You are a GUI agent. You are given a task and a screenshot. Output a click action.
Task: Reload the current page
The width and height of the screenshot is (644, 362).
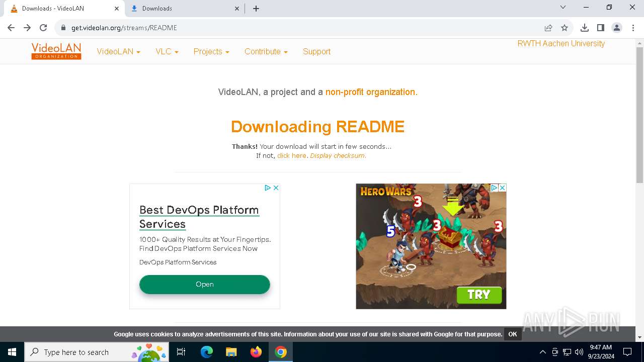(x=43, y=28)
